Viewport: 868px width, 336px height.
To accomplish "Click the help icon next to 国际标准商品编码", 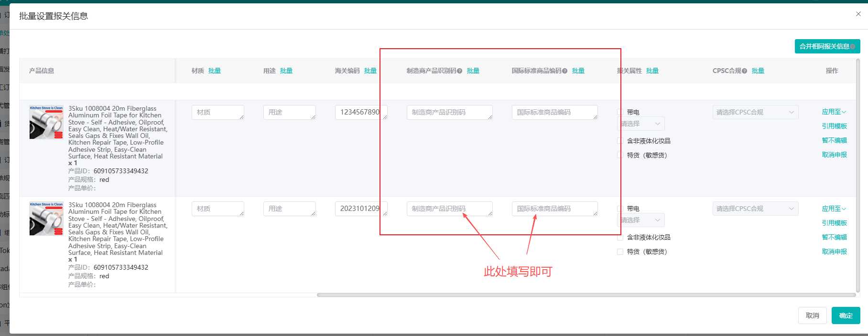I will [564, 71].
